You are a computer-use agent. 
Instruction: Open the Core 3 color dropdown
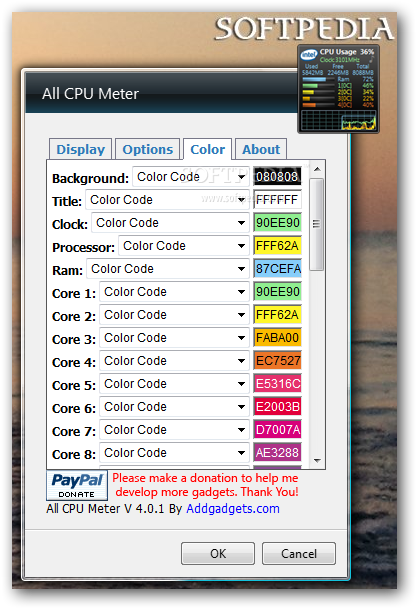(x=174, y=338)
